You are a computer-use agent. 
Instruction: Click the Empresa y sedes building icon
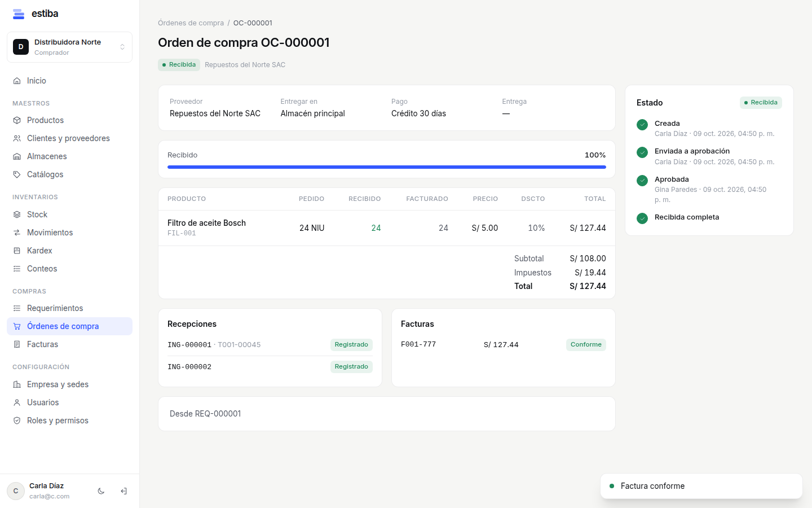17,384
